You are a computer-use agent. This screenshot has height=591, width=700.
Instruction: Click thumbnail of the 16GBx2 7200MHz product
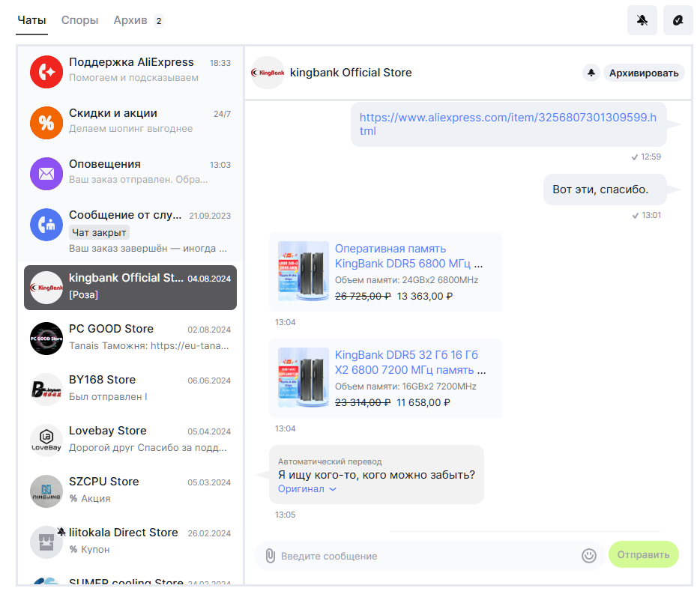point(304,378)
